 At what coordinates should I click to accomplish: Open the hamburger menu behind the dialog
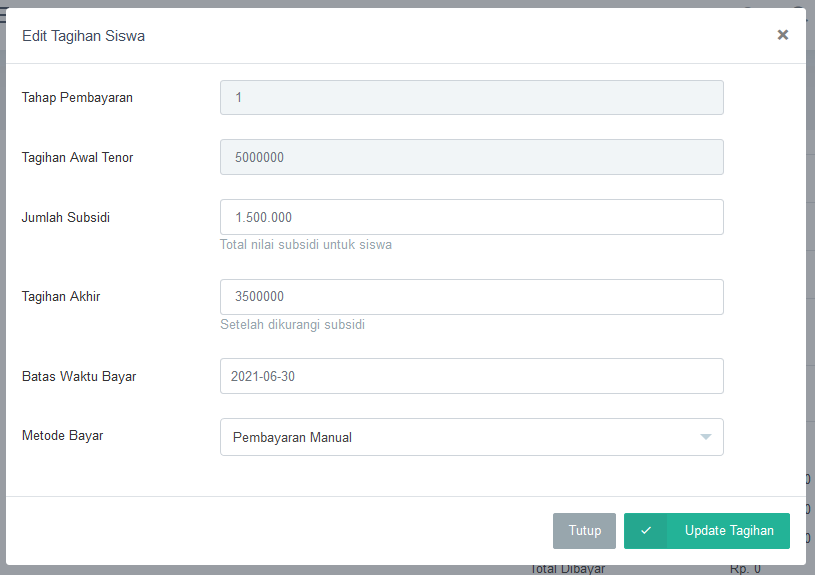(3, 14)
